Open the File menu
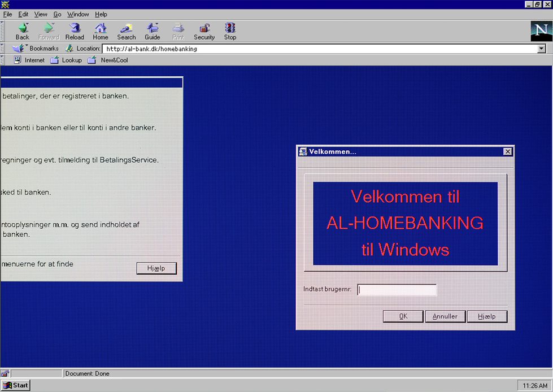 [7, 14]
